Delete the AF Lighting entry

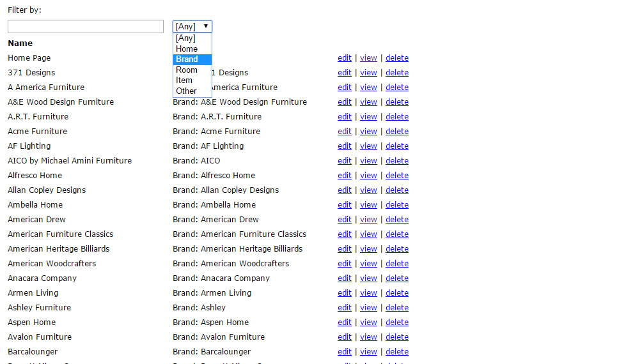click(397, 146)
